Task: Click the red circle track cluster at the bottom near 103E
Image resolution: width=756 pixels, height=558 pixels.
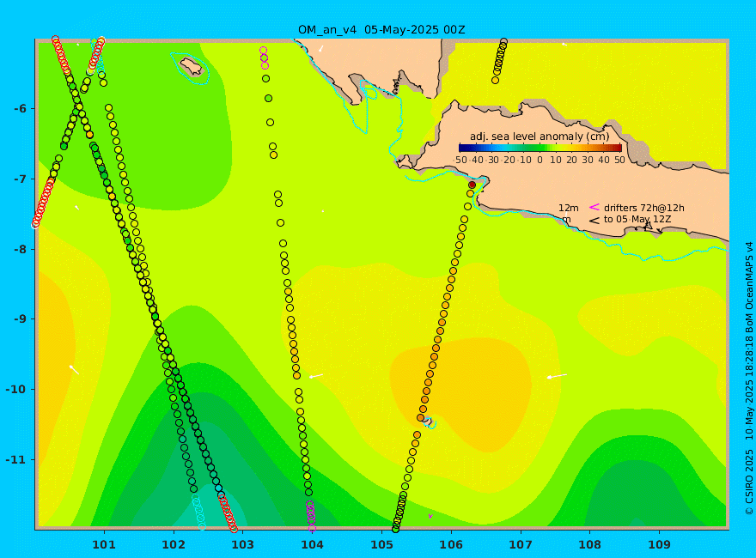Action: (228, 513)
